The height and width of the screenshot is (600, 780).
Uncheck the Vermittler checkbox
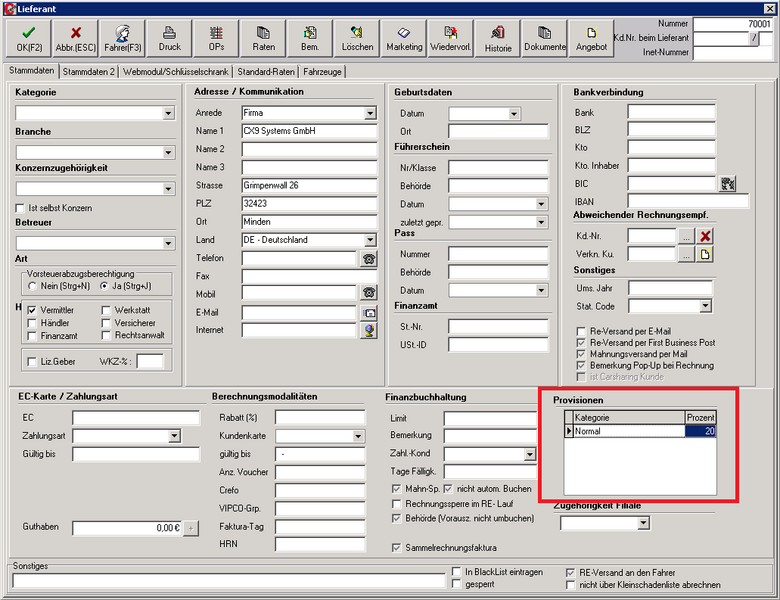tap(33, 311)
